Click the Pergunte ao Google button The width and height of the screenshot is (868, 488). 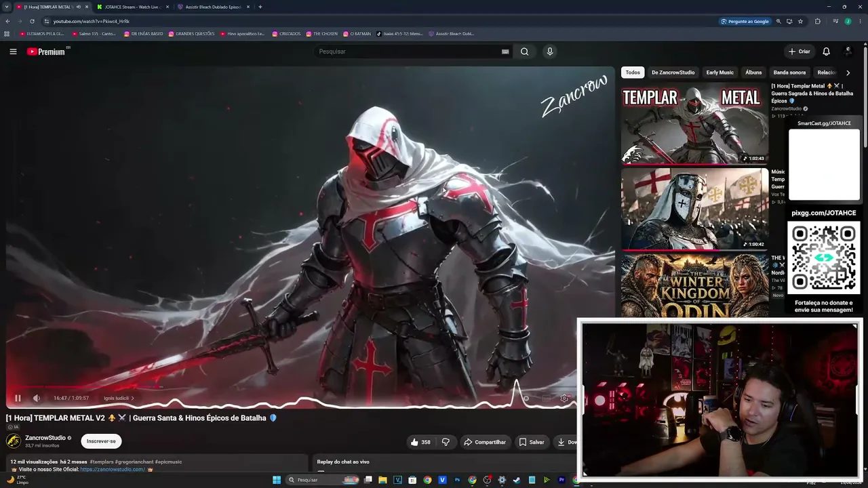(745, 21)
